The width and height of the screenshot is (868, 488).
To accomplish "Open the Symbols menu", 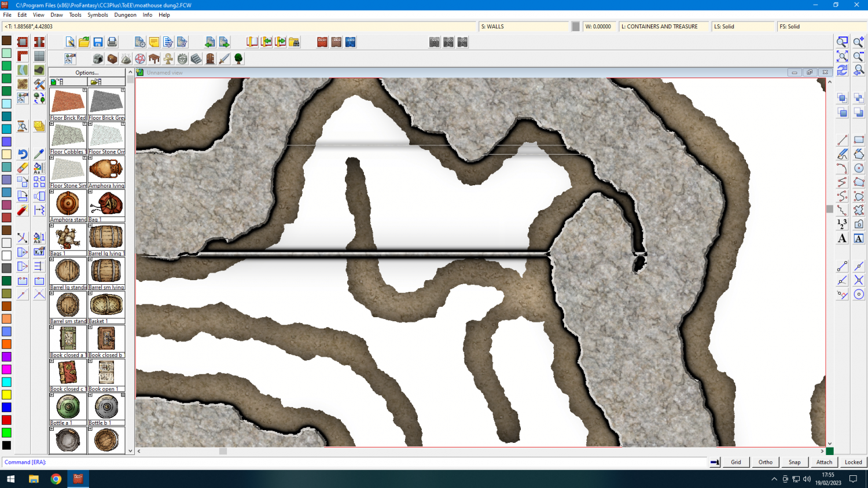I will (98, 15).
